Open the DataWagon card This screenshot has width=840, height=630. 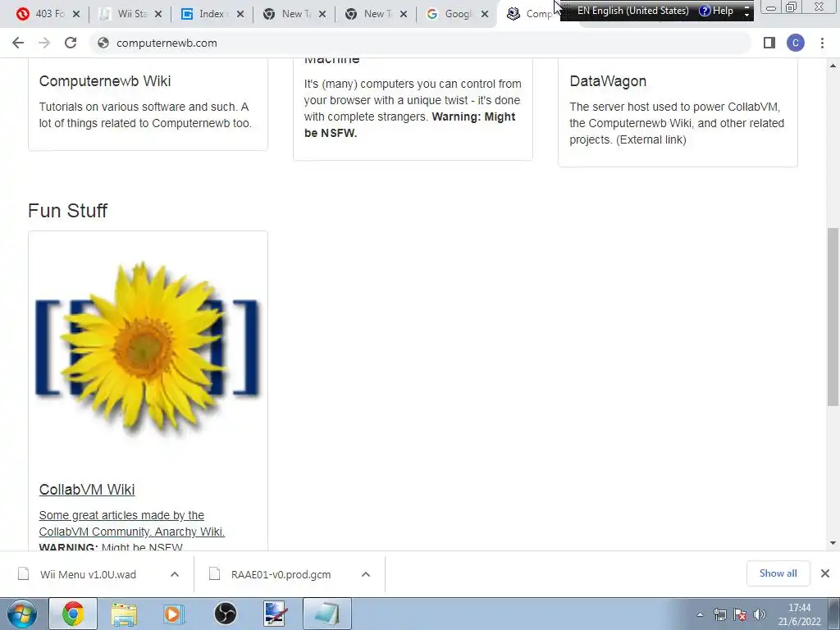click(x=678, y=112)
